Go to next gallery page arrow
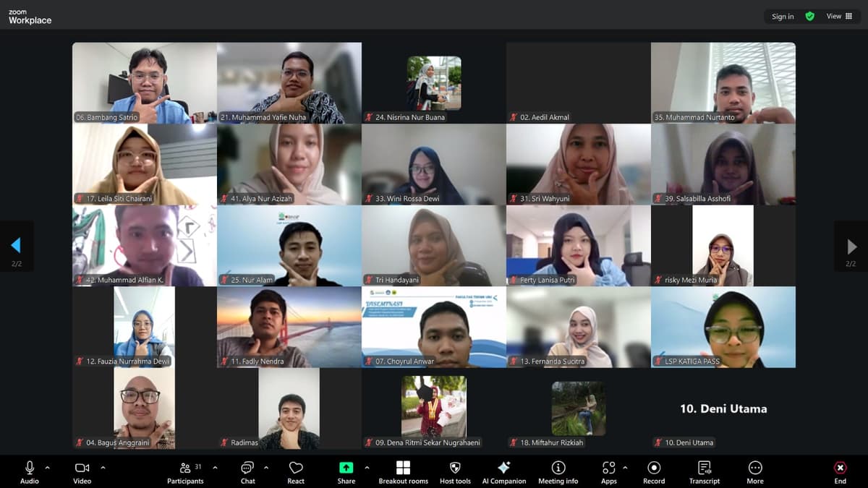 (x=851, y=247)
